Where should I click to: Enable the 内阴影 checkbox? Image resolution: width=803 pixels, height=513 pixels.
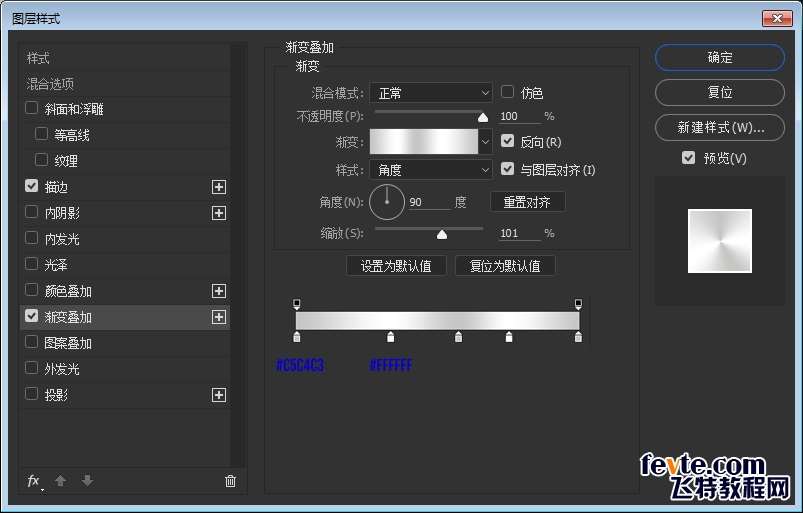click(x=31, y=211)
